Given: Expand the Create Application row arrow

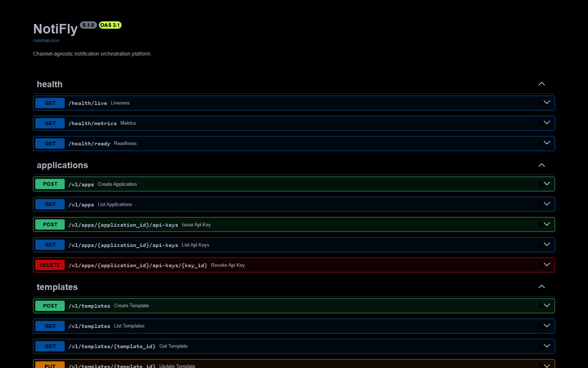Looking at the screenshot, I should coord(547,184).
